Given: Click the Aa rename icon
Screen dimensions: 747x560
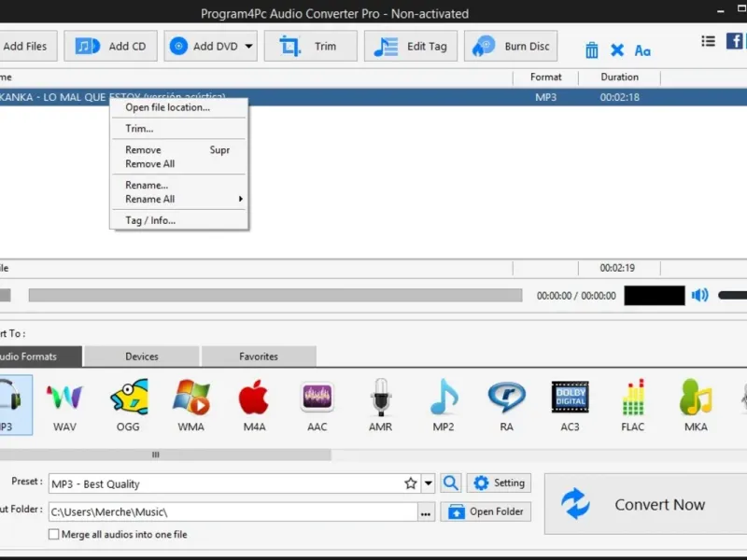Looking at the screenshot, I should 642,50.
